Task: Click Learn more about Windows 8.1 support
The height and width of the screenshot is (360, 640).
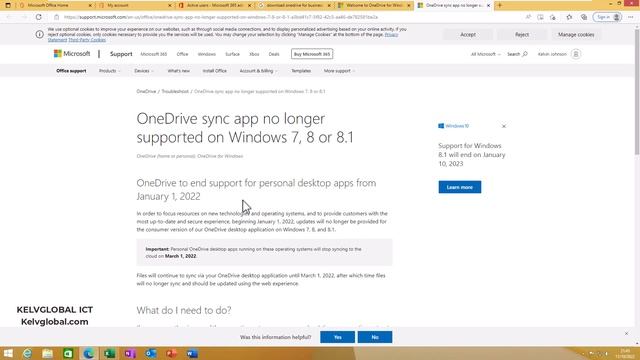Action: click(x=460, y=187)
